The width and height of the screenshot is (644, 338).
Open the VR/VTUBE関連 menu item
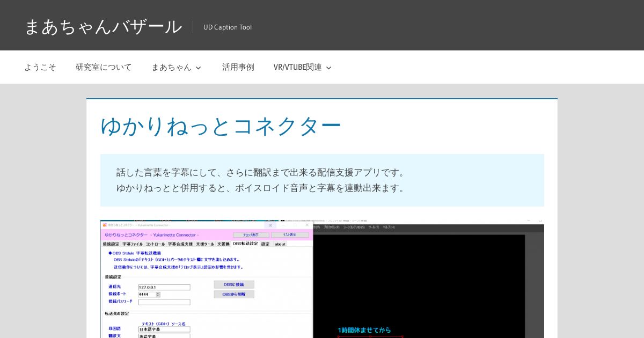click(297, 67)
